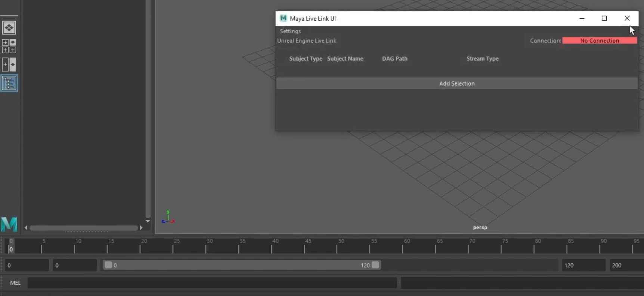Screen dimensions: 644x296
Task: Open the Settings menu in Live Link window
Action: pos(290,31)
